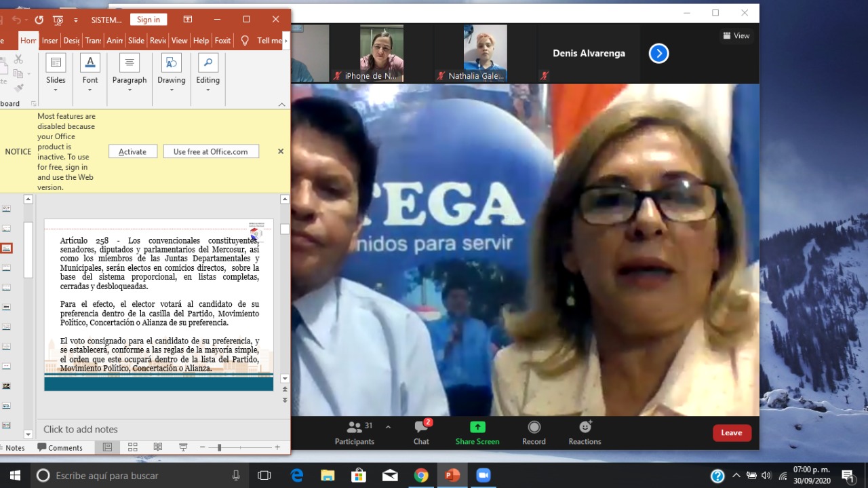
Task: Toggle Comments pane in status bar
Action: point(60,448)
